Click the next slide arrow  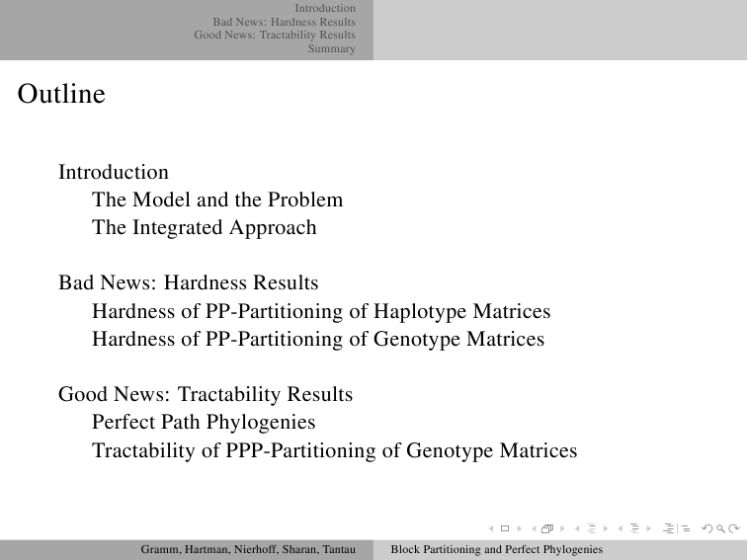pos(520,528)
